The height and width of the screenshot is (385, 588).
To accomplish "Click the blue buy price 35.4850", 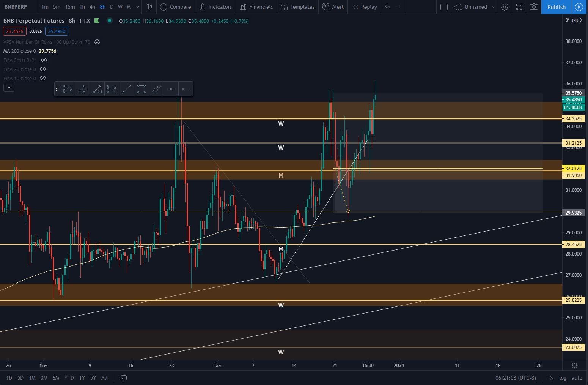I will pos(57,31).
